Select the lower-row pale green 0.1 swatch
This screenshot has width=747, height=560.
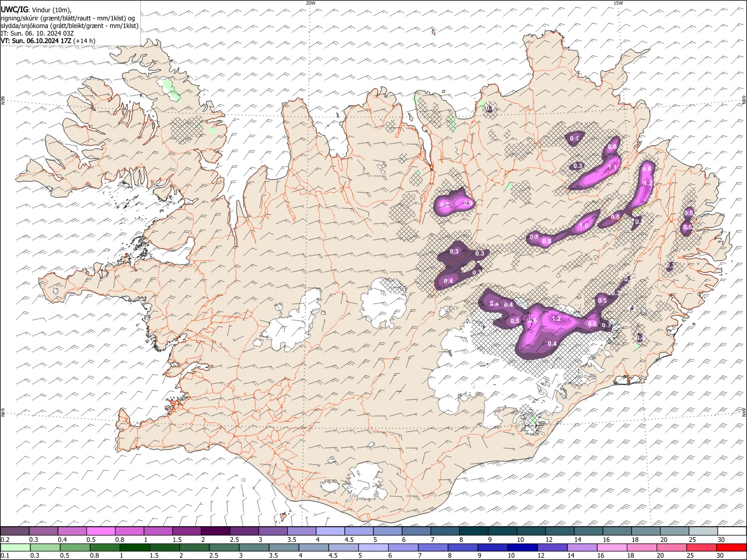tap(15, 547)
